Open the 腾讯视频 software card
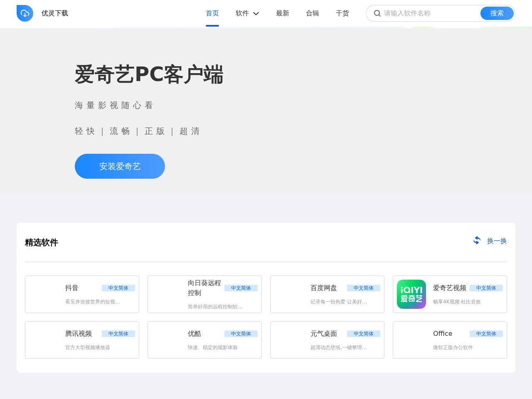Viewport: 532px width, 399px height. [x=82, y=340]
